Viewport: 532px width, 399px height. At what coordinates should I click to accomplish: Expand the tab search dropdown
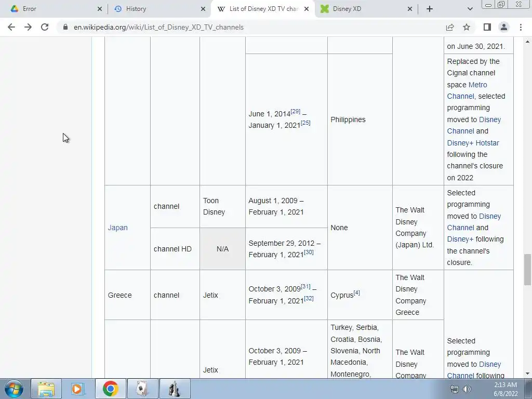click(x=470, y=9)
